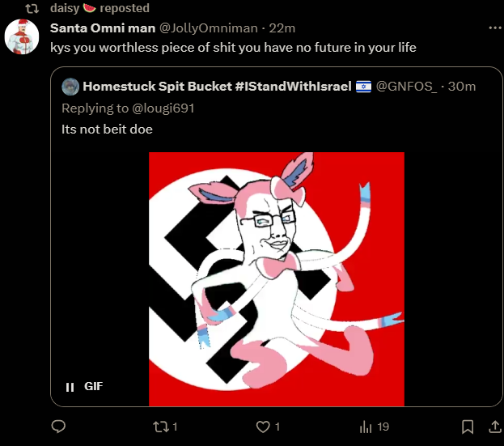Click the 22m timestamp

pos(282,28)
